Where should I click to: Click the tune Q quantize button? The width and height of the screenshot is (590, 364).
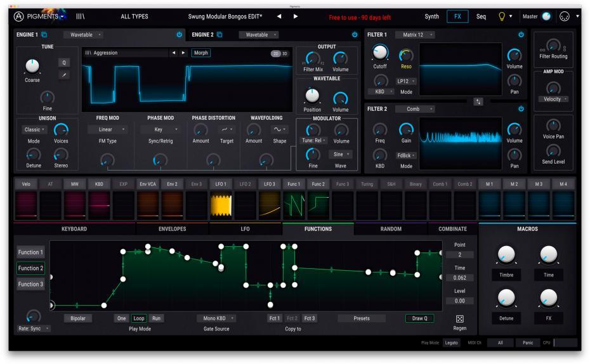64,62
